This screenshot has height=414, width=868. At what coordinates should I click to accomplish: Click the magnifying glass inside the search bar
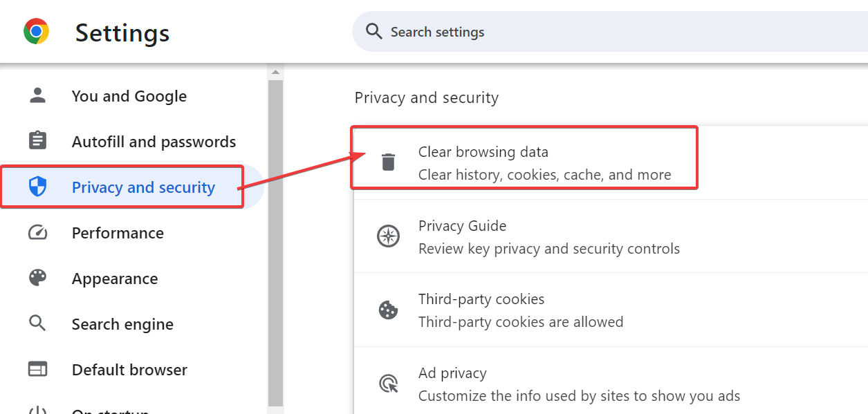(373, 31)
